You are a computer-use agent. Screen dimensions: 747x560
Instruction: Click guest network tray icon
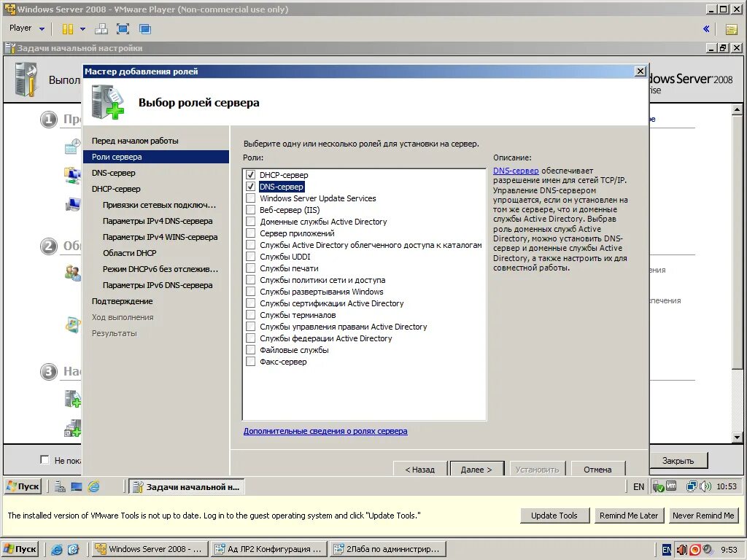(x=692, y=486)
